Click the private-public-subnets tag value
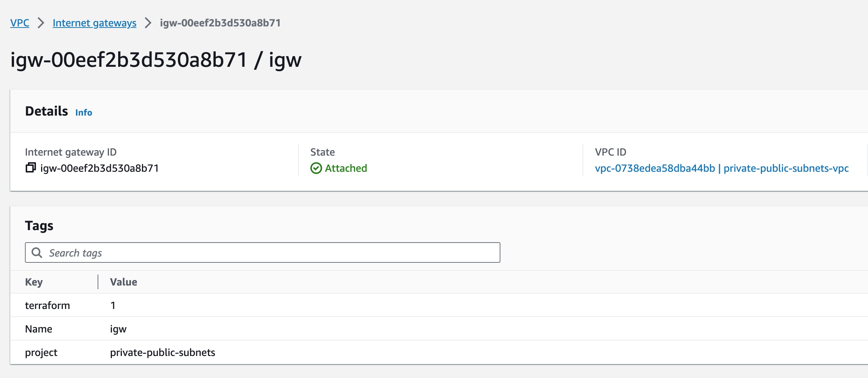Viewport: 868px width, 378px height. (x=163, y=352)
